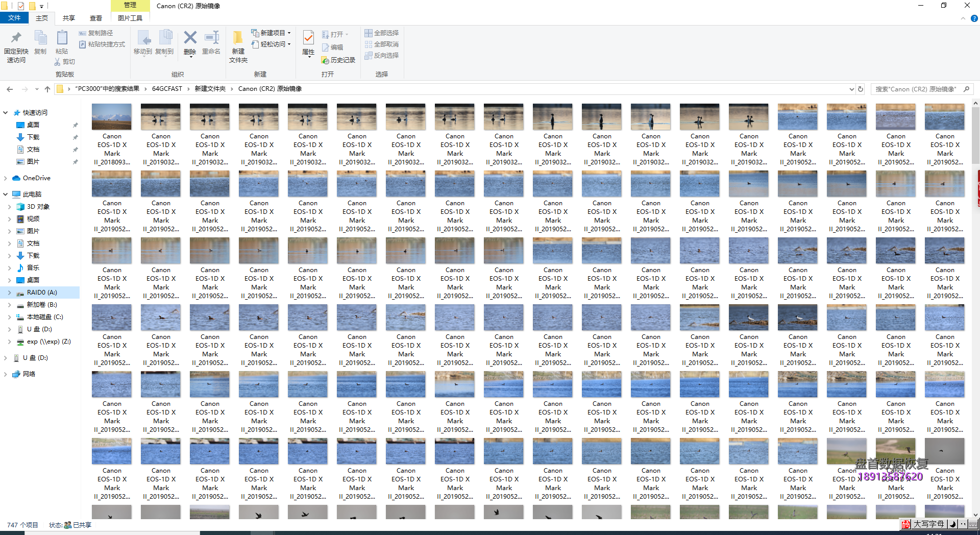
Task: Collapse the This PC (此电脑) tree
Action: (5, 194)
